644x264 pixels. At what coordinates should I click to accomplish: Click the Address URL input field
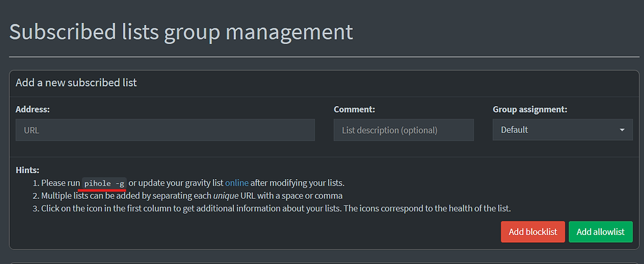coord(165,130)
